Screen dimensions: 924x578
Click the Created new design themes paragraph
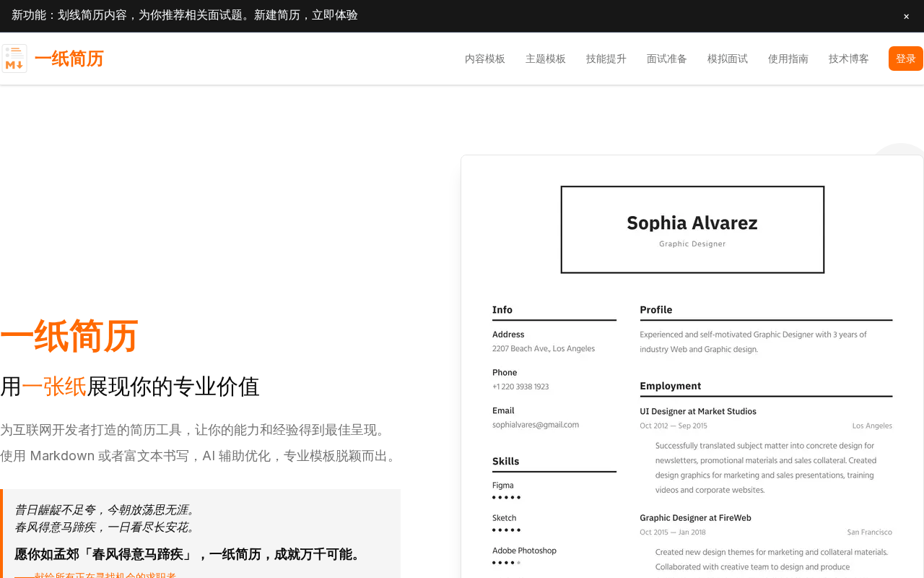coord(772,559)
